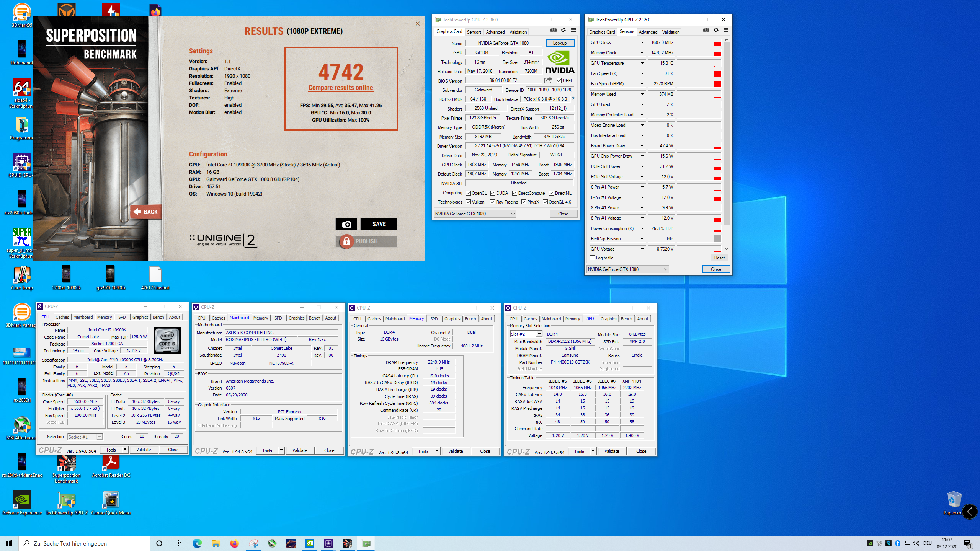Toggle the OpenCL checkbox in GPU-Z
Screen dimensions: 980x551
(x=468, y=193)
